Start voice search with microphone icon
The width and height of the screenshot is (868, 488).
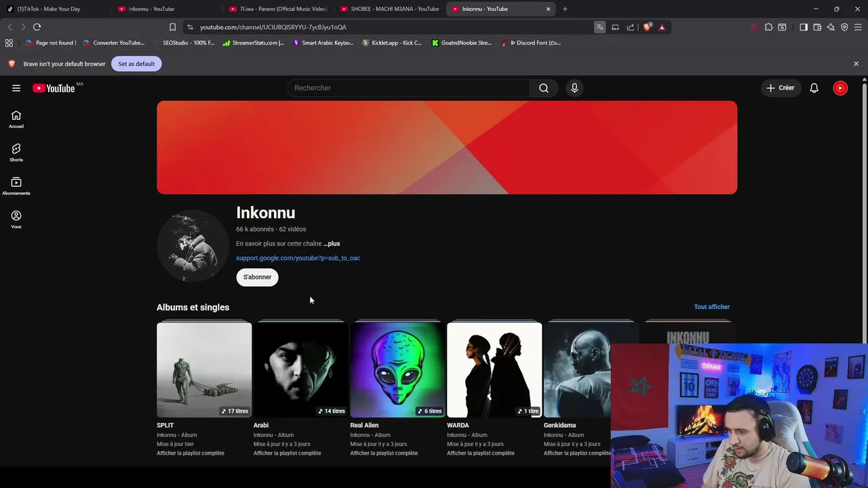pyautogui.click(x=574, y=88)
